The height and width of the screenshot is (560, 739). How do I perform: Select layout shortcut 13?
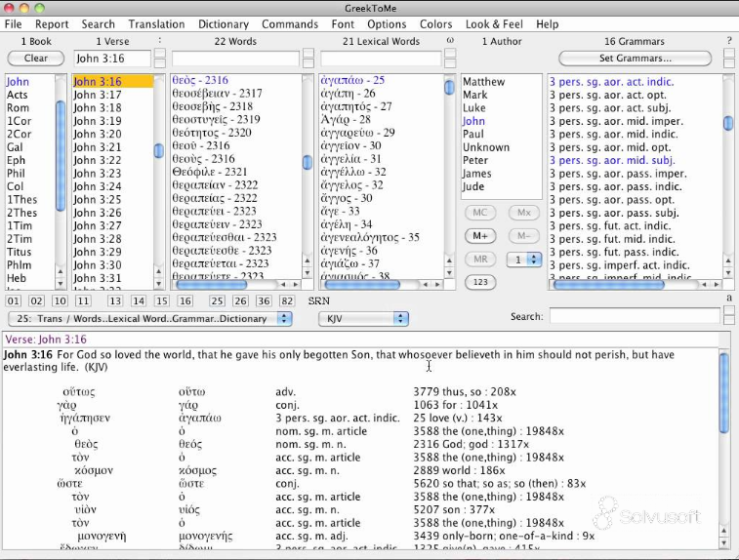(114, 300)
